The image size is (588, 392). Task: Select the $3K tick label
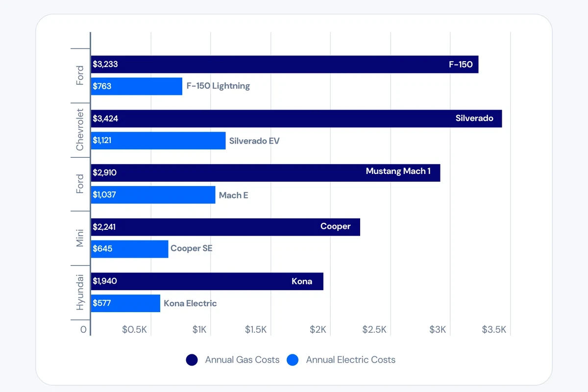pyautogui.click(x=438, y=330)
